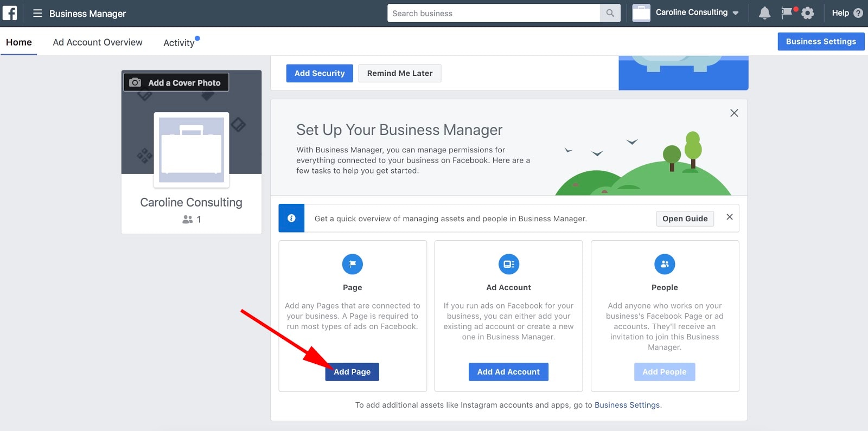Open the Activity tab
Image resolution: width=868 pixels, height=431 pixels.
pos(179,43)
